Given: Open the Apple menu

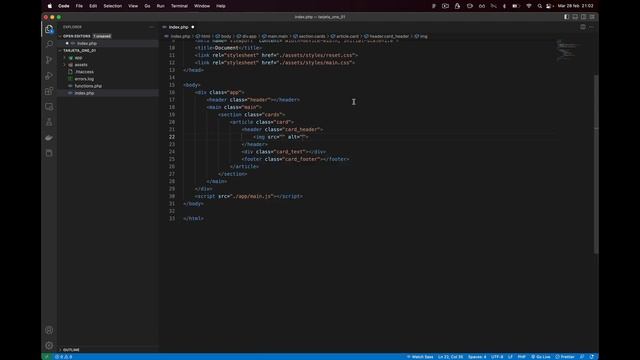Looking at the screenshot, I should coord(50,6).
